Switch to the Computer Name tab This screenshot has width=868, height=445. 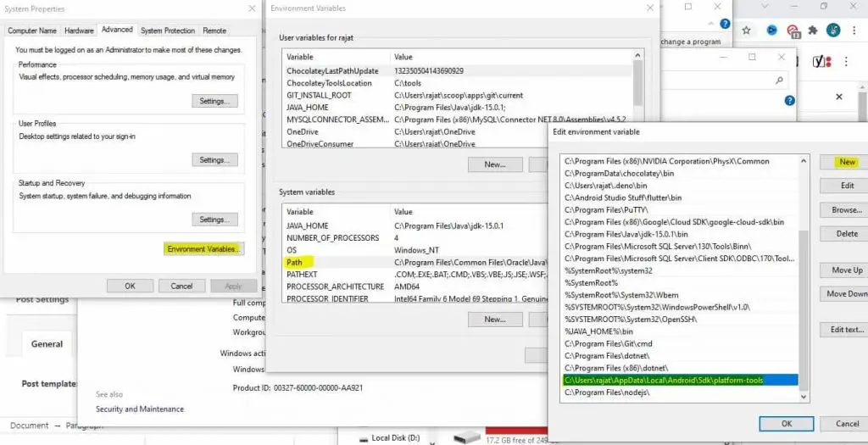click(x=32, y=31)
